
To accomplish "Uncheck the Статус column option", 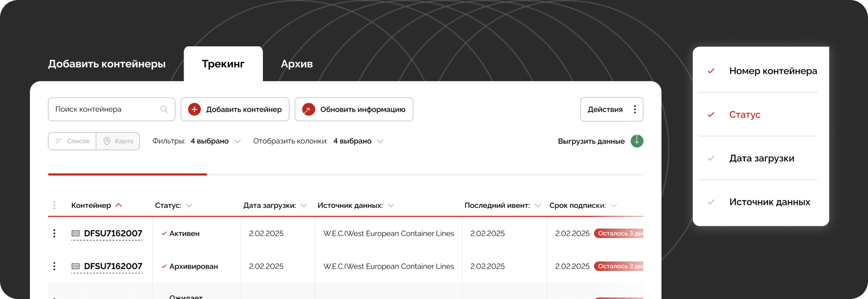I will tap(711, 115).
